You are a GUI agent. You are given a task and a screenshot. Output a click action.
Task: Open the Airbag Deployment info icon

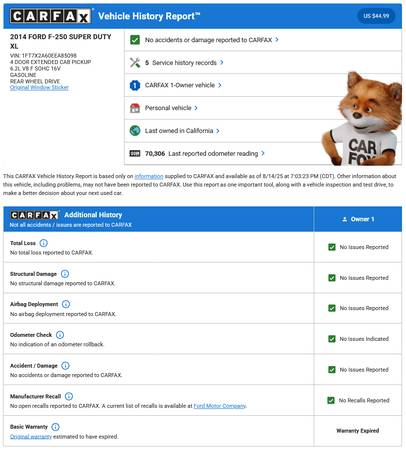[66, 304]
